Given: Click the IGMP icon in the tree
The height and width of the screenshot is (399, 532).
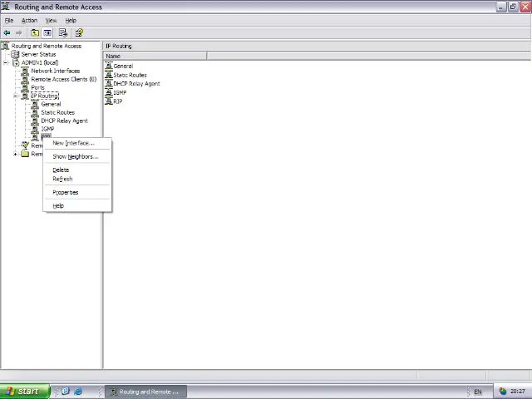Looking at the screenshot, I should pyautogui.click(x=35, y=129).
